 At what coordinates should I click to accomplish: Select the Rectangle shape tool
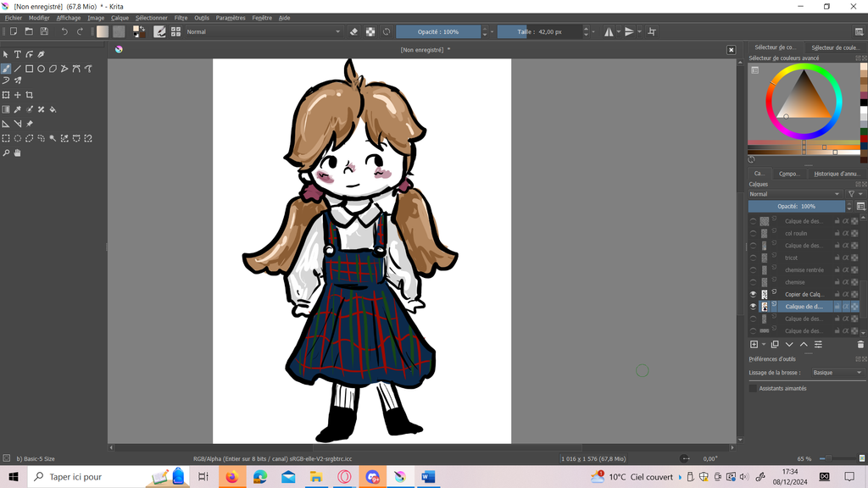(29, 69)
